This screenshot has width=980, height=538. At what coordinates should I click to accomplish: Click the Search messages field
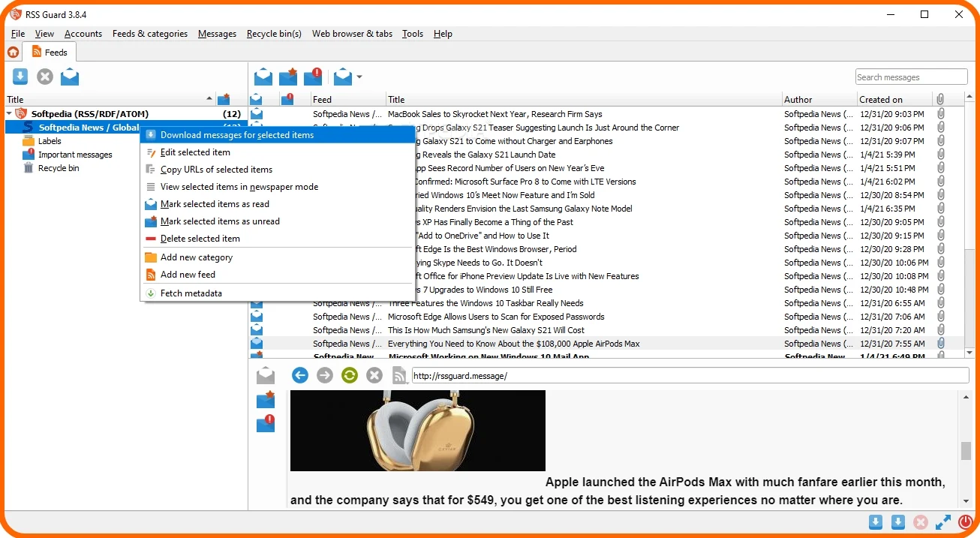911,77
